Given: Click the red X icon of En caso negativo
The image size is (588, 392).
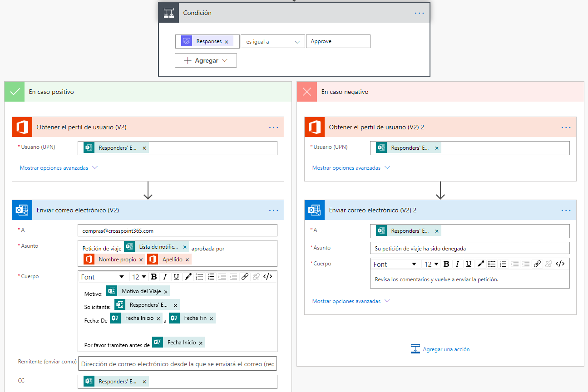Looking at the screenshot, I should pos(307,92).
